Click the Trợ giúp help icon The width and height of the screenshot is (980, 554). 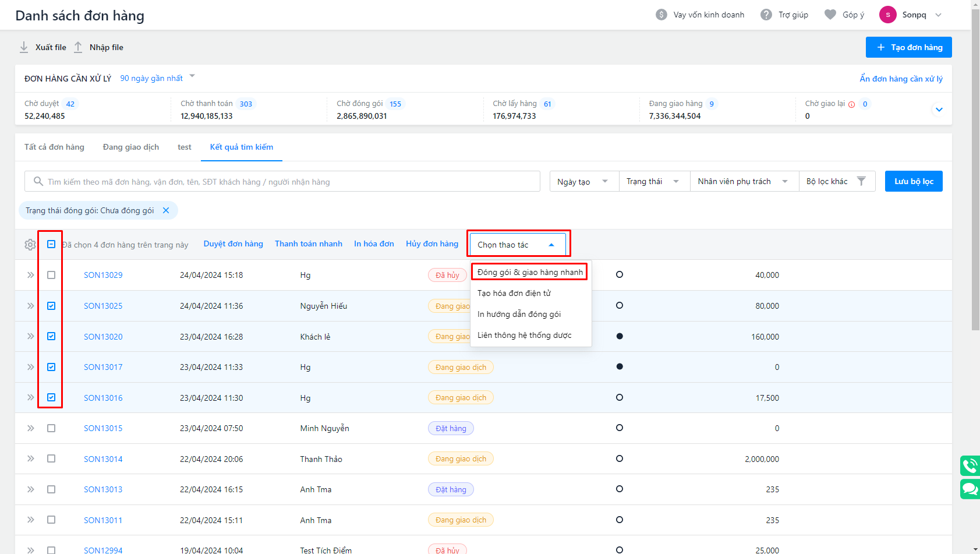(x=766, y=15)
